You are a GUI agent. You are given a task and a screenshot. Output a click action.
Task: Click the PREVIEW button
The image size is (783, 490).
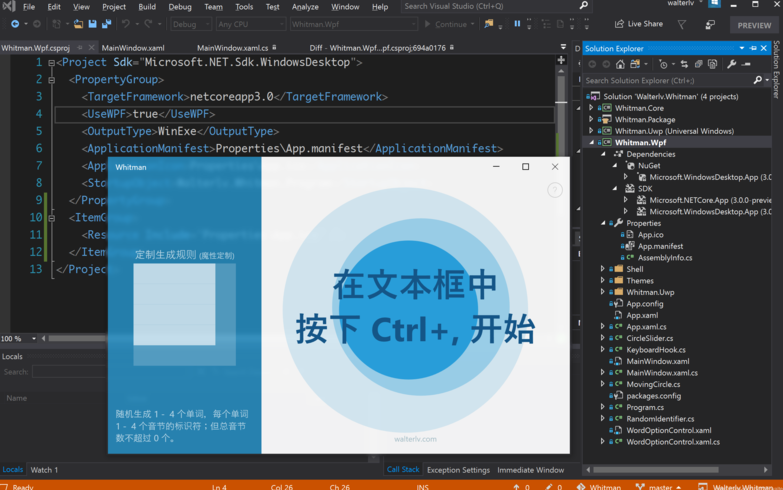[754, 25]
